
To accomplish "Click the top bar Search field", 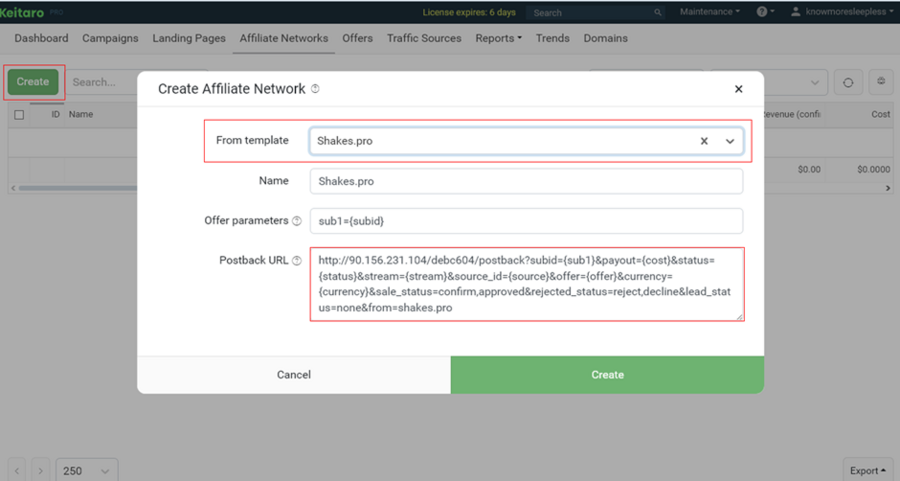I will coord(596,12).
